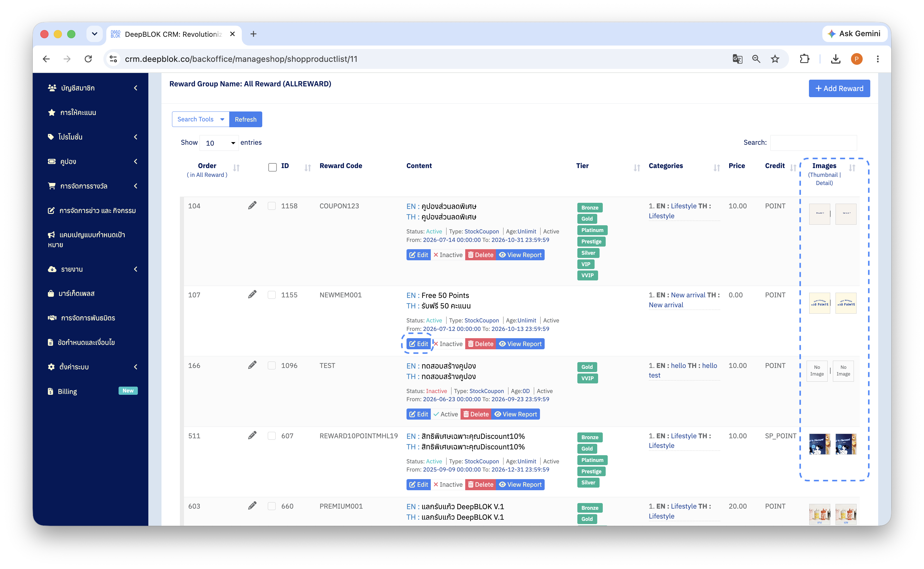Open Billing in the sidebar
This screenshot has height=569, width=924.
pyautogui.click(x=92, y=391)
